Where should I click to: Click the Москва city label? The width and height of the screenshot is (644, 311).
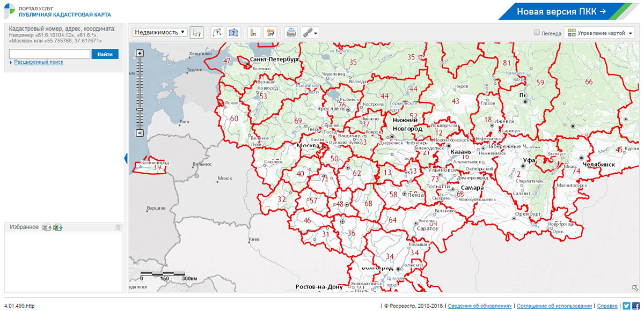tap(309, 146)
